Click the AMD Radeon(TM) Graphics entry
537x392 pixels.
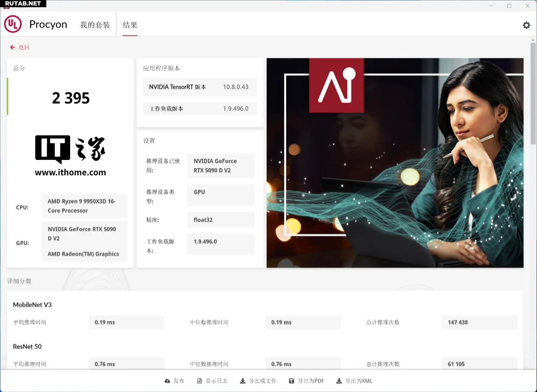83,254
